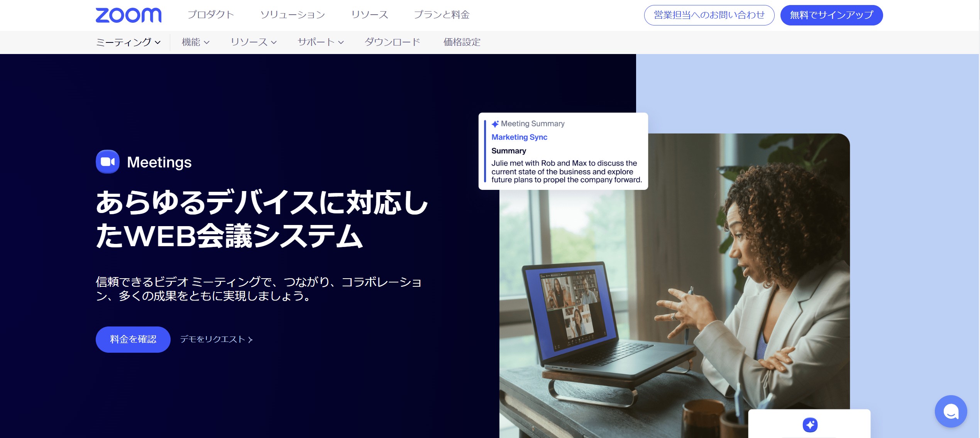Click the headline あらゆるデバイスに対応した WEB会議システム

coord(262,219)
